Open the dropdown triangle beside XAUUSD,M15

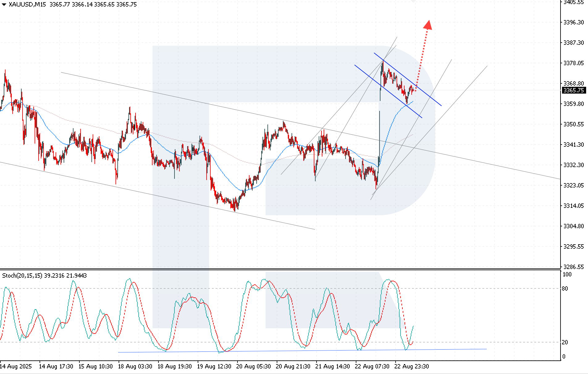click(x=4, y=5)
